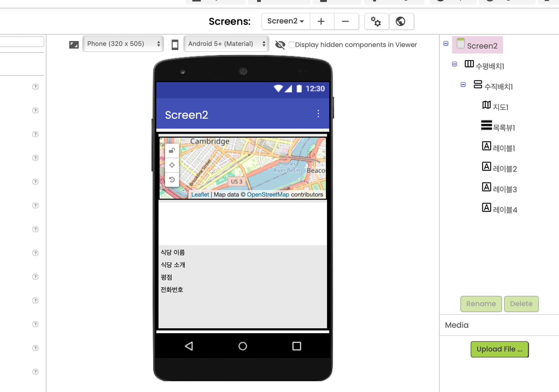Click the tablet size preview icon
Image resolution: width=559 pixels, height=392 pixels.
tap(74, 45)
